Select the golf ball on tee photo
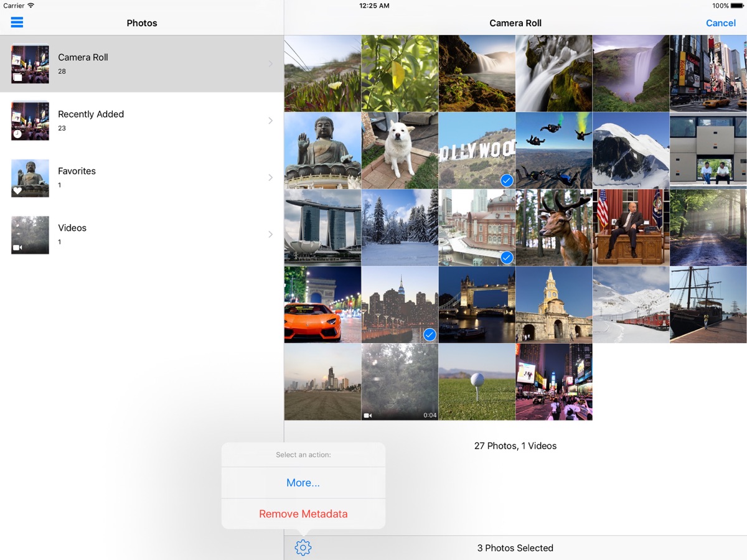 [477, 382]
